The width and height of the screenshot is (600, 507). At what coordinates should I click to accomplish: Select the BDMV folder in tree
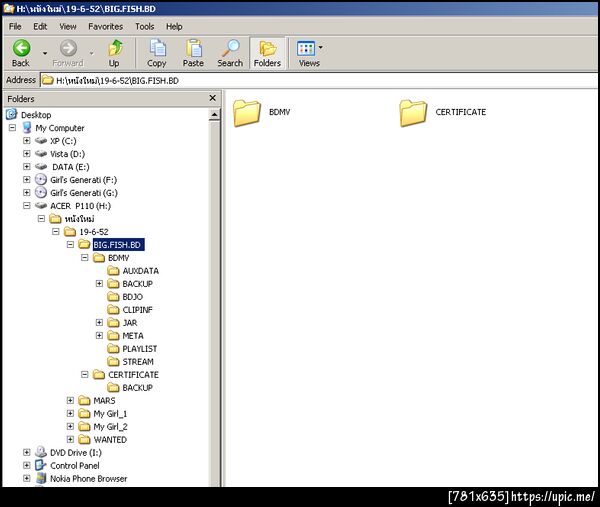tap(111, 258)
